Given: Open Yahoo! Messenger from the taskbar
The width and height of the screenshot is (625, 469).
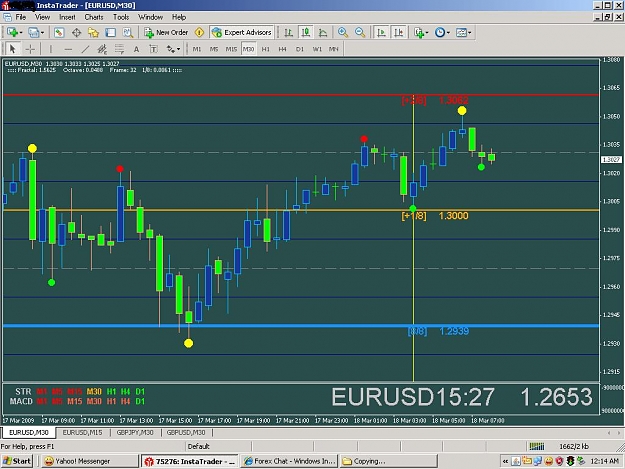Looking at the screenshot, I should pyautogui.click(x=89, y=461).
